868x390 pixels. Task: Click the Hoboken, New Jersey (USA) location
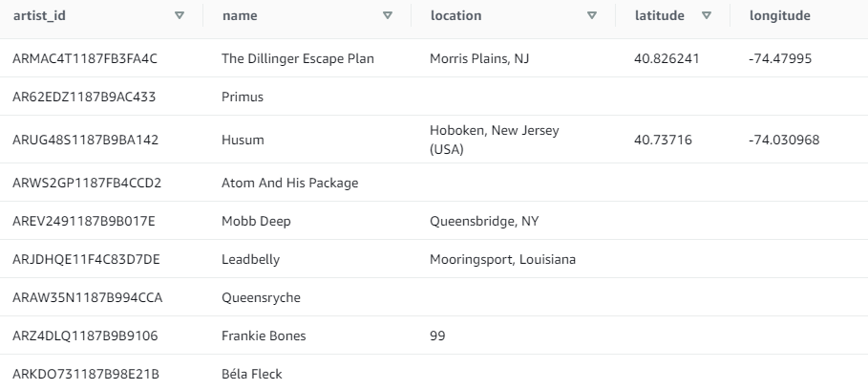click(495, 140)
